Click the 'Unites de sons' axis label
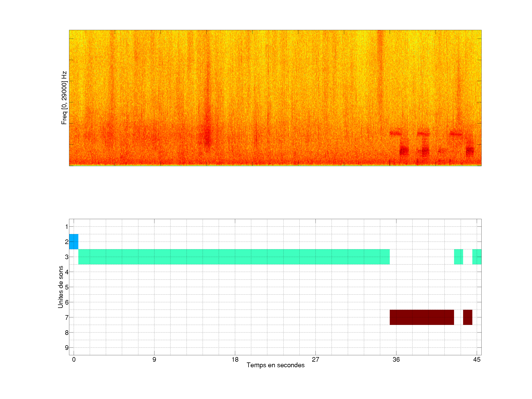The width and height of the screenshot is (532, 399). 60,287
